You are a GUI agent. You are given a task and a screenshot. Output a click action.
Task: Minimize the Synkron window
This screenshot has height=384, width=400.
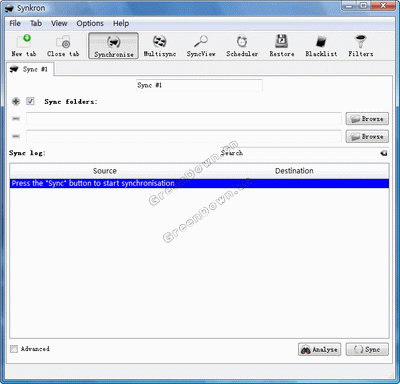tap(349, 6)
